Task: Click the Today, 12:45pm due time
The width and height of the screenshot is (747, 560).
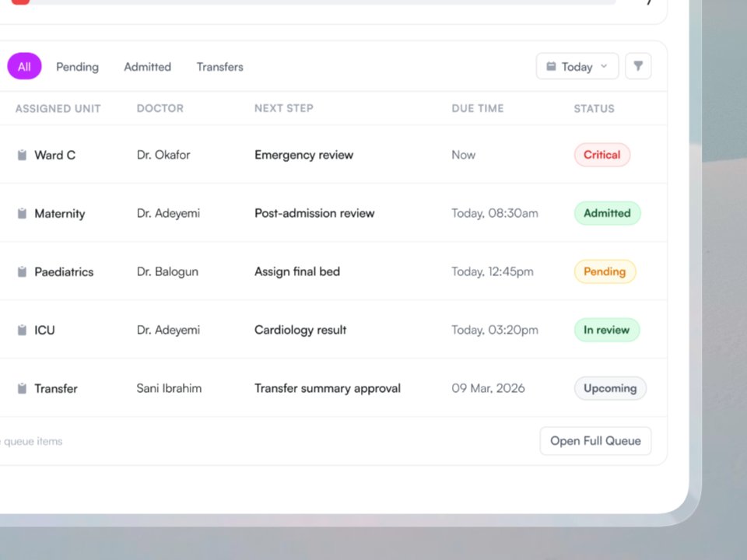Action: coord(493,271)
